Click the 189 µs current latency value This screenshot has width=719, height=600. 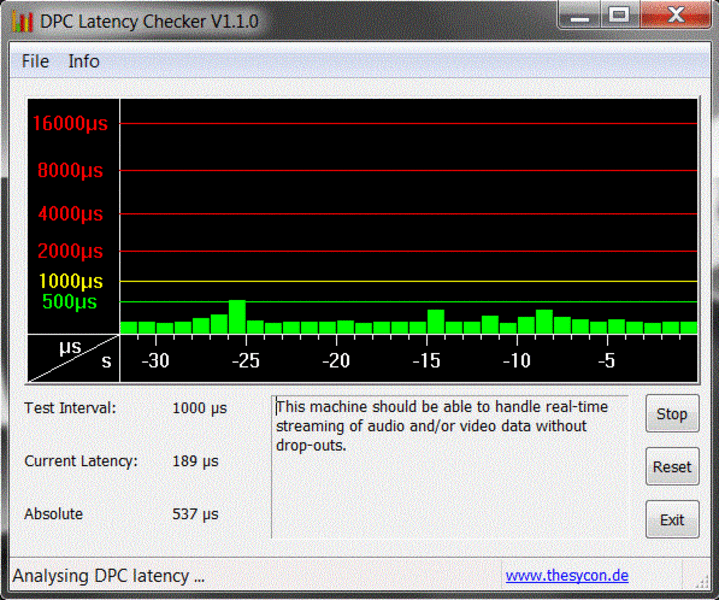[x=195, y=461]
